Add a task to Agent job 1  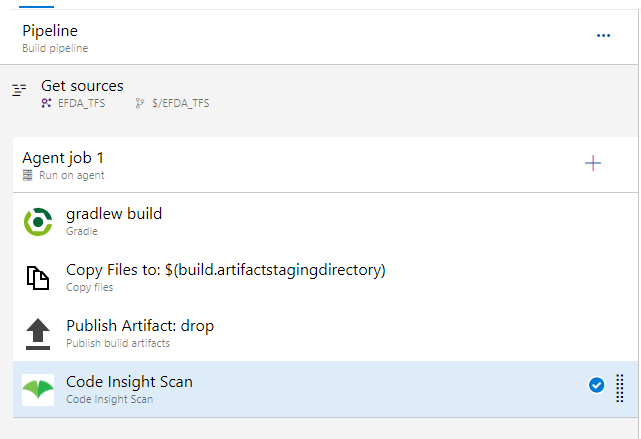593,163
